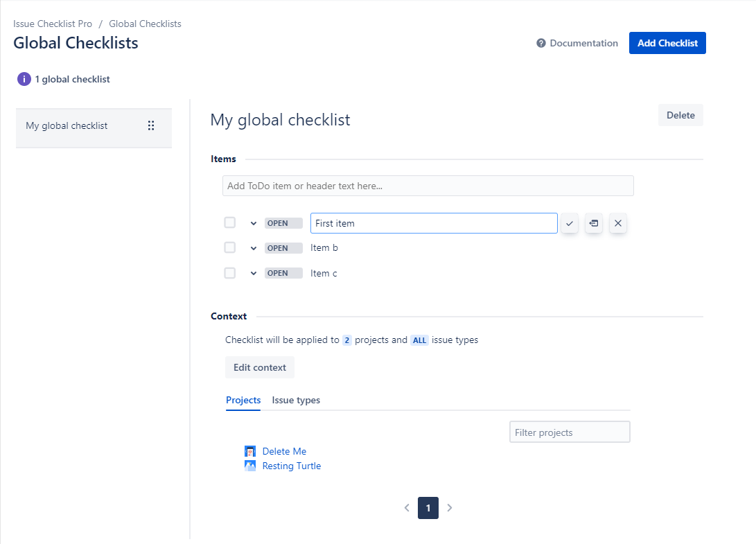Click the Resting Turtle project avatar
756x544 pixels.
pos(250,466)
